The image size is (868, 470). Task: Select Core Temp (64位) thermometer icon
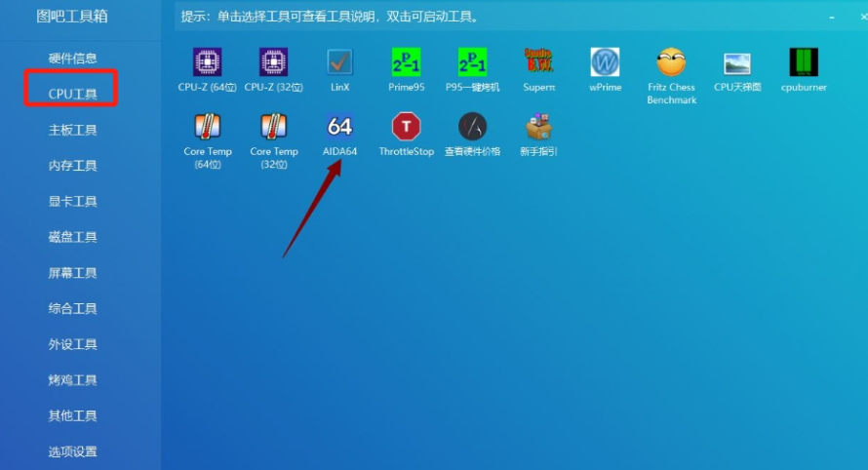pos(208,126)
